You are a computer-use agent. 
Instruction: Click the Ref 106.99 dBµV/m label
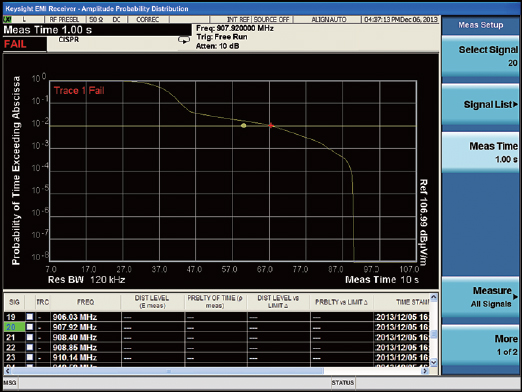tap(423, 222)
